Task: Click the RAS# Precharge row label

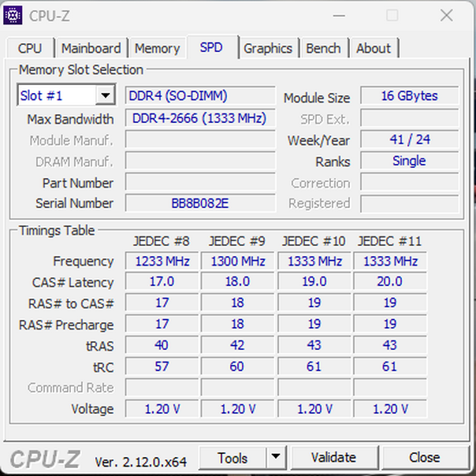Action: (x=66, y=325)
